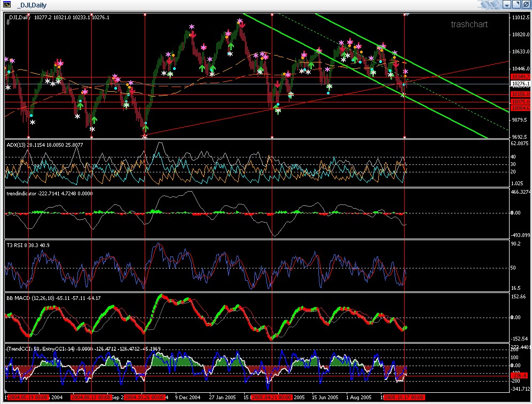Click the TrendCCI: 50, EntryCCI: 14 label
Viewport: 532px width, 404px height.
(41, 348)
